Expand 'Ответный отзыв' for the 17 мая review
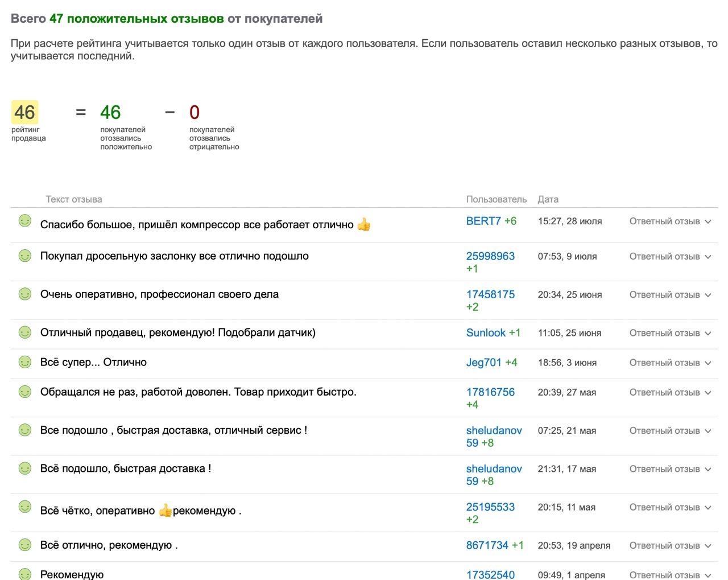This screenshot has width=728, height=580. point(670,469)
